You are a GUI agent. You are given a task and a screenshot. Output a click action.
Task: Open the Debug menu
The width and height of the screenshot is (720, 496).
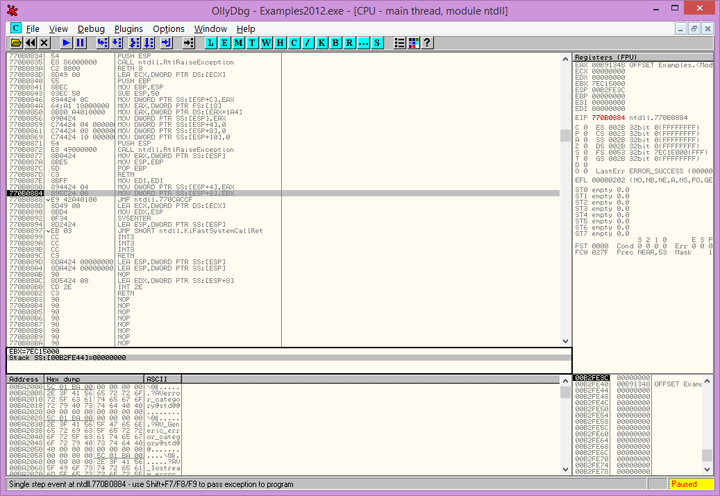pos(91,29)
